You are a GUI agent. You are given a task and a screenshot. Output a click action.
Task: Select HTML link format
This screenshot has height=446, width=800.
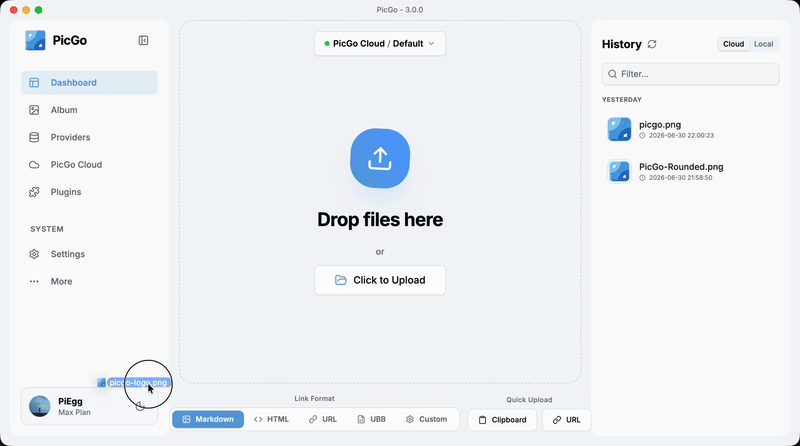point(271,419)
